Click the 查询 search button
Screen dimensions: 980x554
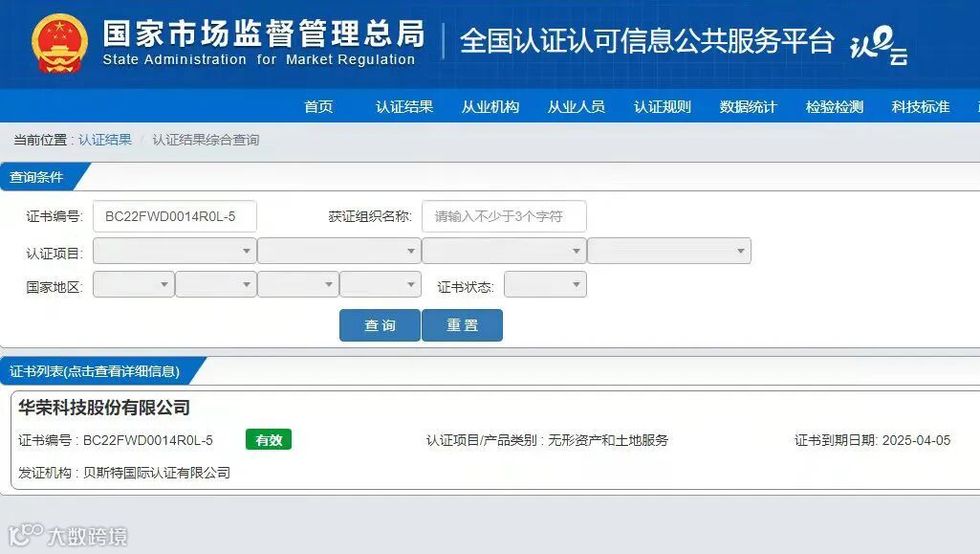[x=380, y=325]
